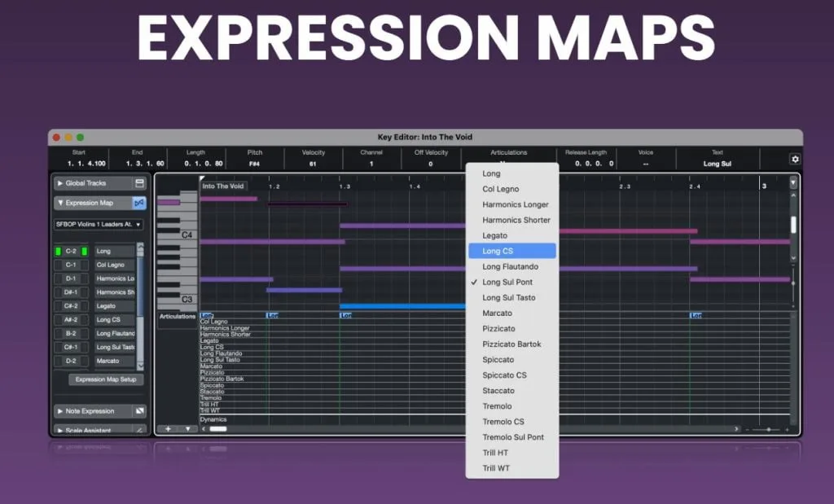Click the horizontal scrollbar thumb below the lanes
The height and width of the screenshot is (504, 834).
tap(219, 428)
